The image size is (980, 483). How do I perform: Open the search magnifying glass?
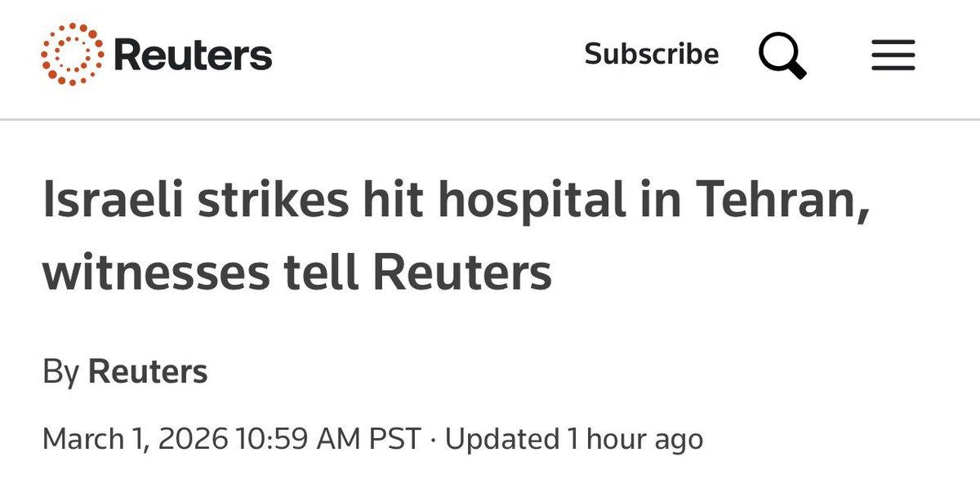point(782,56)
